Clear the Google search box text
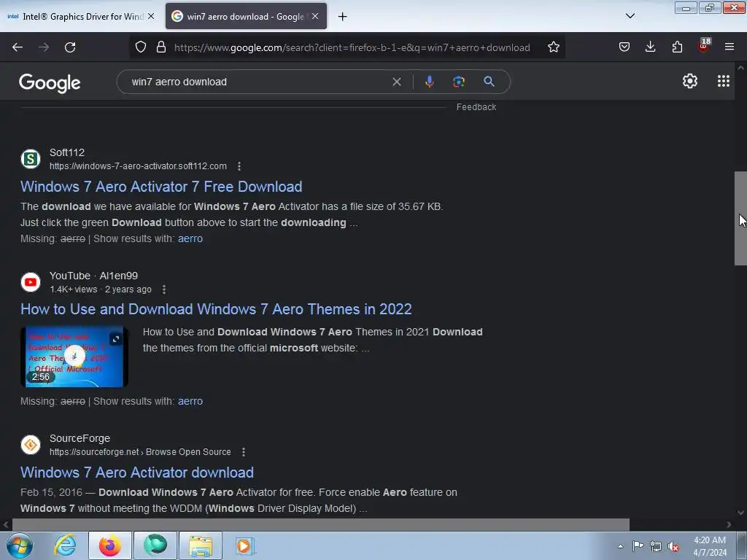Image resolution: width=747 pixels, height=560 pixels. [x=396, y=82]
